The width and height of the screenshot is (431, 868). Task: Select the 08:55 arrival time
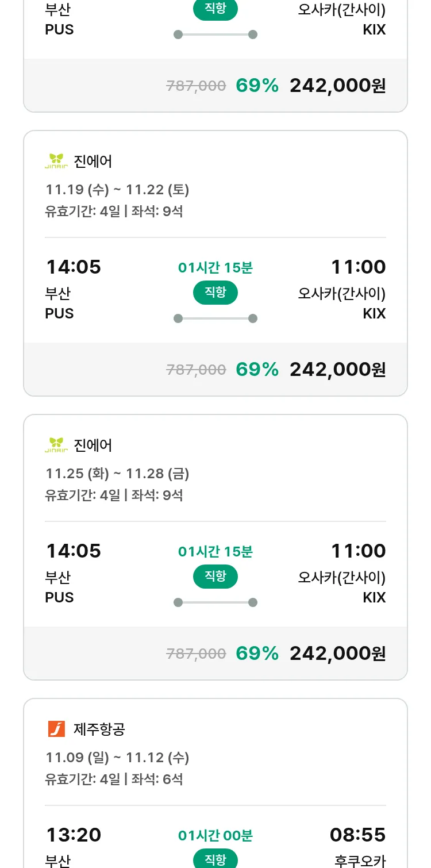click(x=357, y=835)
